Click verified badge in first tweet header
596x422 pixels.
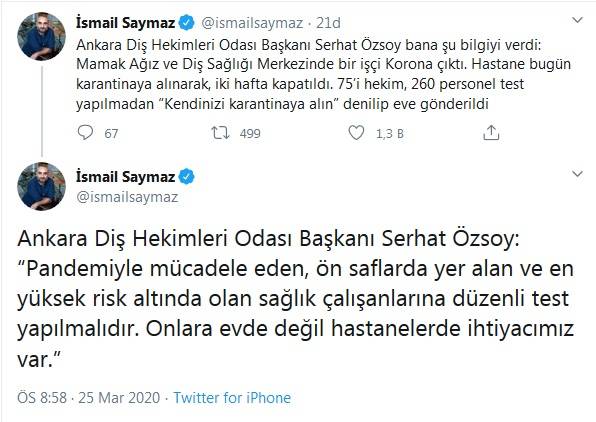pos(186,23)
